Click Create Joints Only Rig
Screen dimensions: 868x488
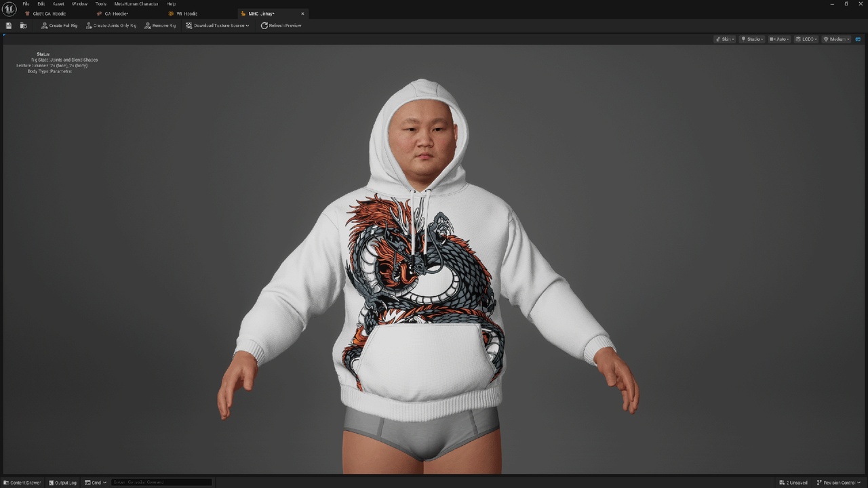[x=111, y=26]
